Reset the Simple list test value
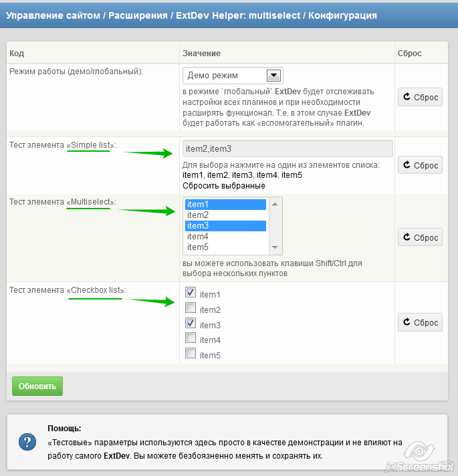This screenshot has width=458, height=476. click(x=420, y=165)
